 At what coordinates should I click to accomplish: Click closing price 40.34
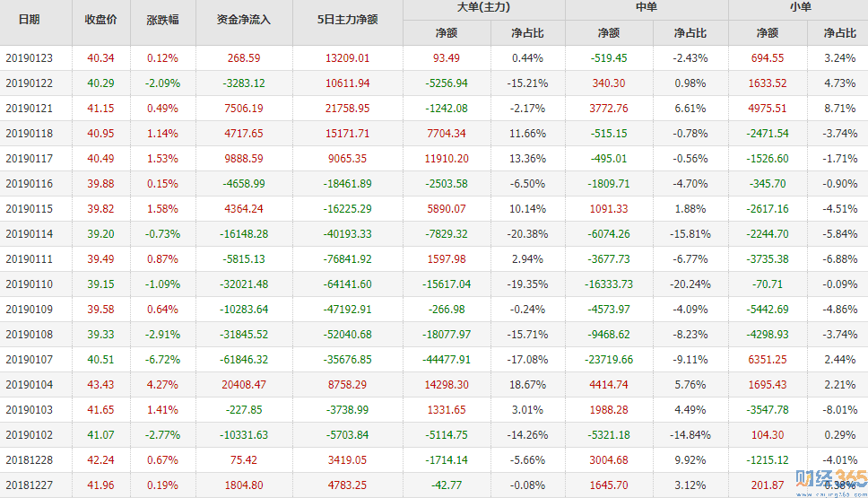coord(100,58)
